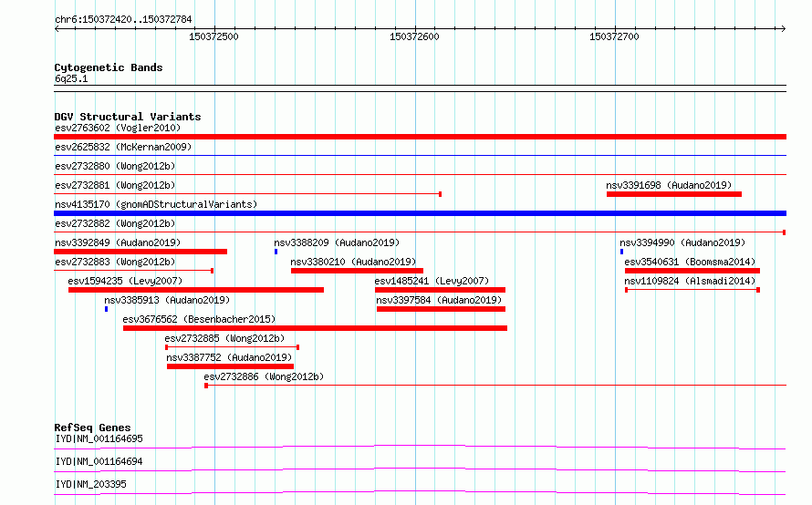This screenshot has width=812, height=505.
Task: Click the nsv1109824 (Alsmadi2014) variant label
Action: coord(690,281)
